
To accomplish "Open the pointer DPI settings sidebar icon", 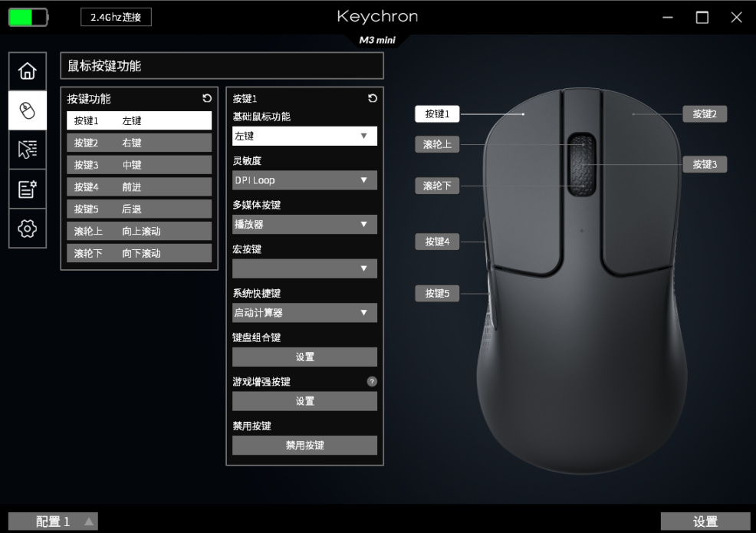I will click(x=28, y=150).
